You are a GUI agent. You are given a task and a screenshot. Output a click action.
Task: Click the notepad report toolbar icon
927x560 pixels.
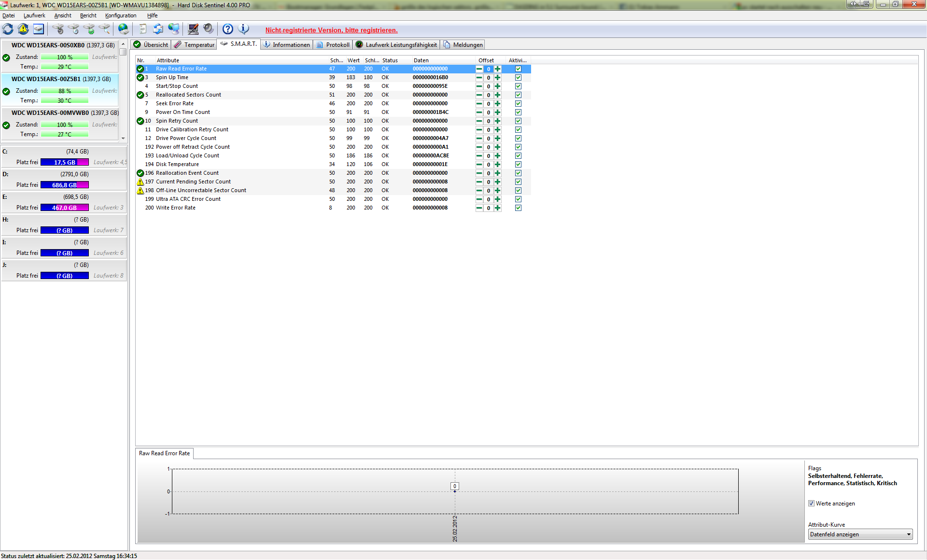click(142, 29)
